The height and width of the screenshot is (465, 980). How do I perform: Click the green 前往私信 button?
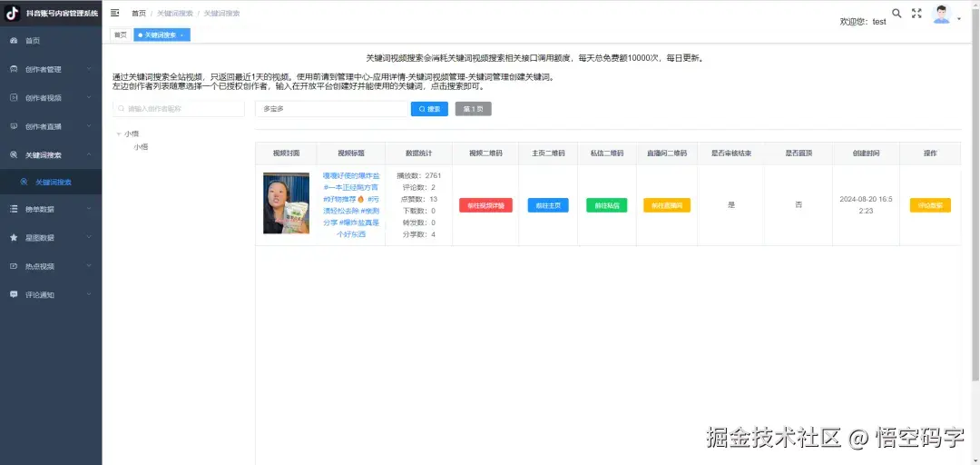coord(606,205)
